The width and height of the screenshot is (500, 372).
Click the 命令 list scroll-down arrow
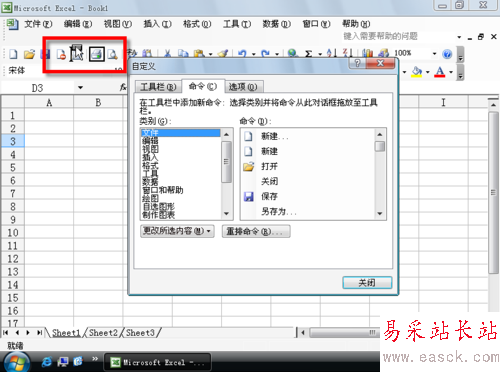(x=380, y=214)
